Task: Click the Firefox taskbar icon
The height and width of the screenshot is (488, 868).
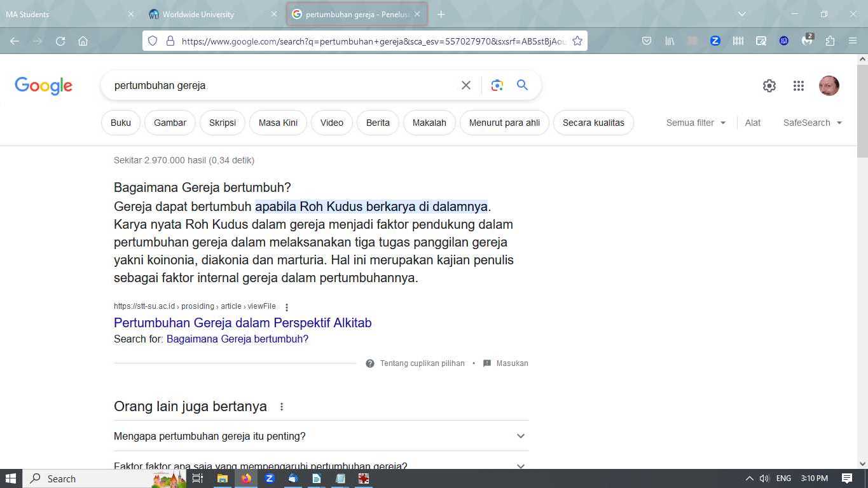Action: [246, 478]
